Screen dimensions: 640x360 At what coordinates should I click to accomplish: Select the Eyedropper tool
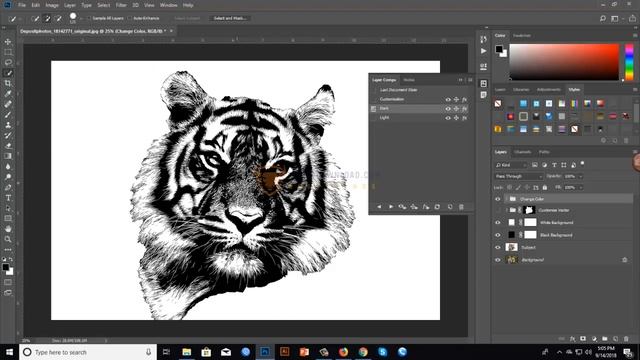[8, 94]
